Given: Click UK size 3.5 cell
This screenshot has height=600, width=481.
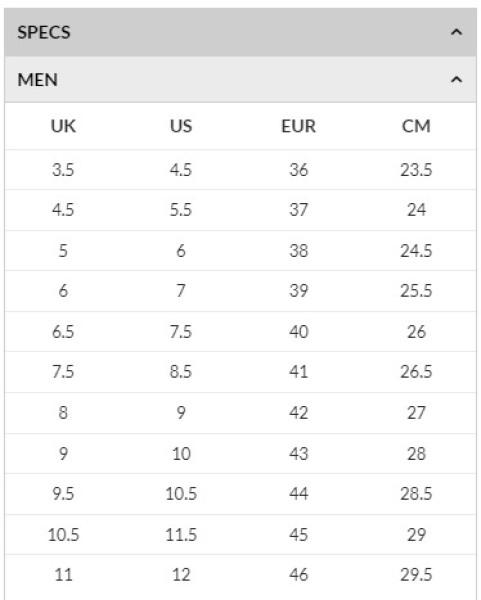Looking at the screenshot, I should pos(63,170).
